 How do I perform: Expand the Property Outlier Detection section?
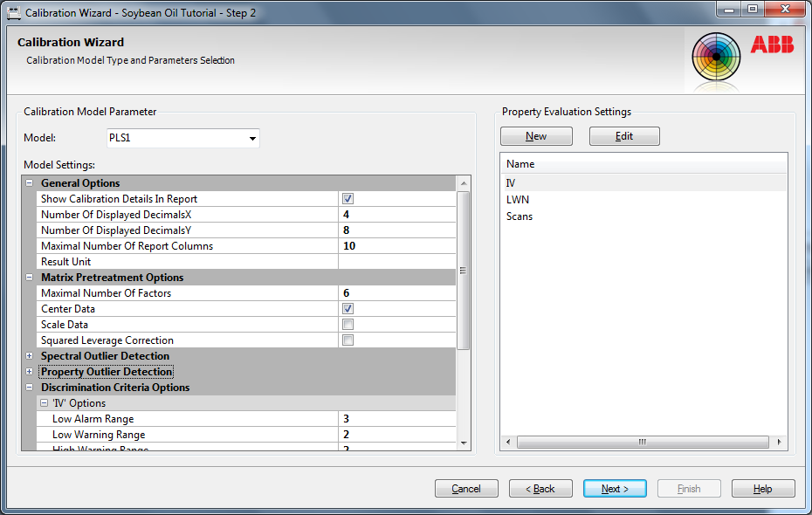tap(30, 372)
